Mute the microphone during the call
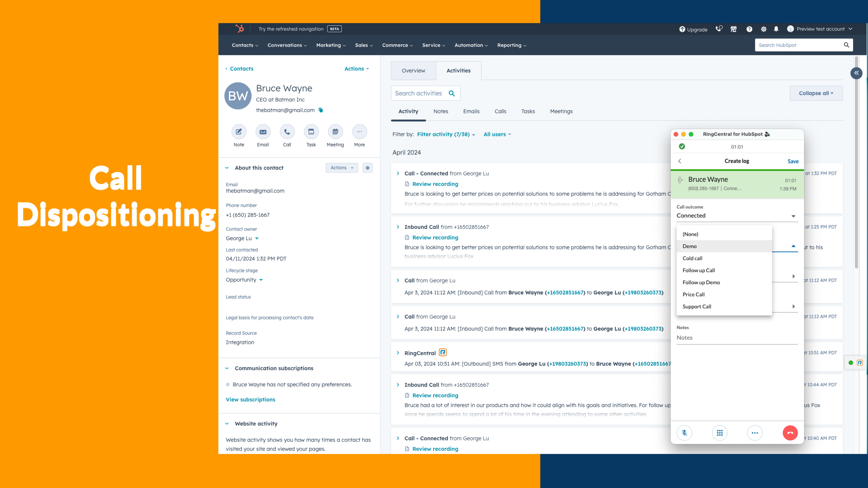This screenshot has height=488, width=868. [684, 433]
